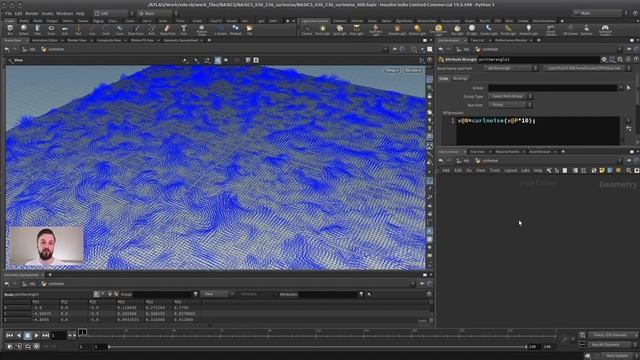Image resolution: width=640 pixels, height=360 pixels.
Task: Open the Group Type dropdown
Action: tap(510, 96)
